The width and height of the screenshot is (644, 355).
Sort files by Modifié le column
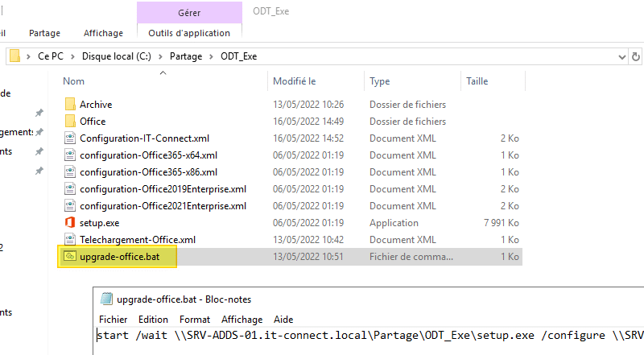pyautogui.click(x=295, y=81)
